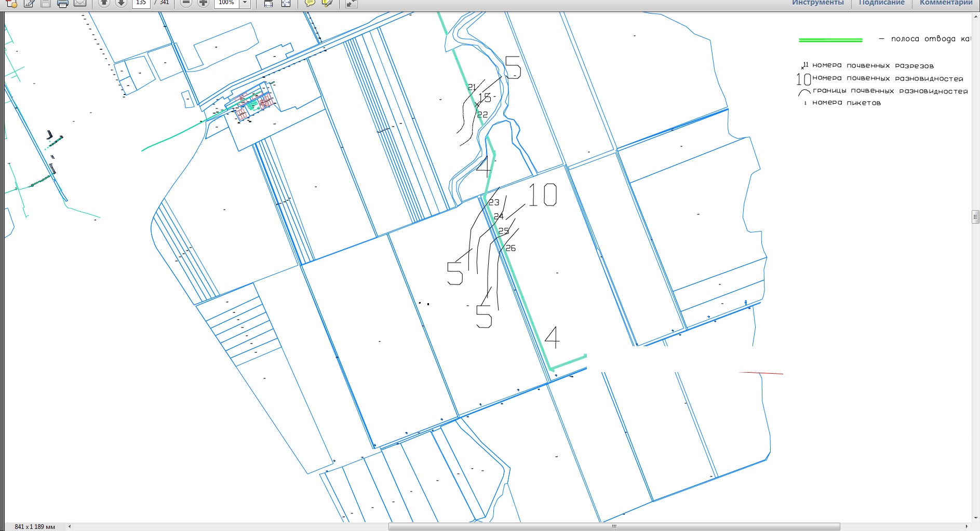980x531 pixels.
Task: Zoom in with plus button
Action: pos(203,3)
